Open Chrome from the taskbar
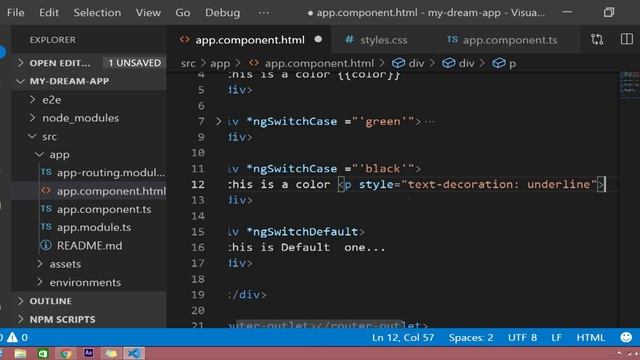The width and height of the screenshot is (640, 360). (x=65, y=353)
